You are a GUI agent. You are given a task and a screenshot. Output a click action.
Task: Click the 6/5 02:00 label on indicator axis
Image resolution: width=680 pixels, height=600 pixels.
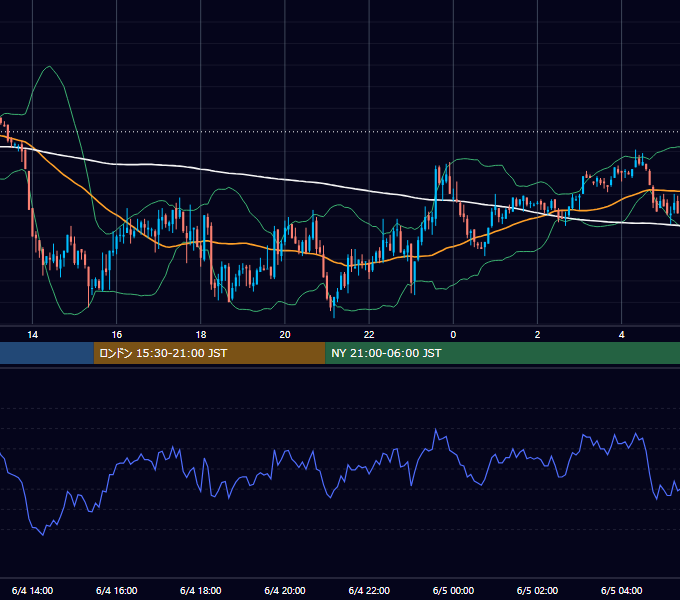tap(537, 590)
